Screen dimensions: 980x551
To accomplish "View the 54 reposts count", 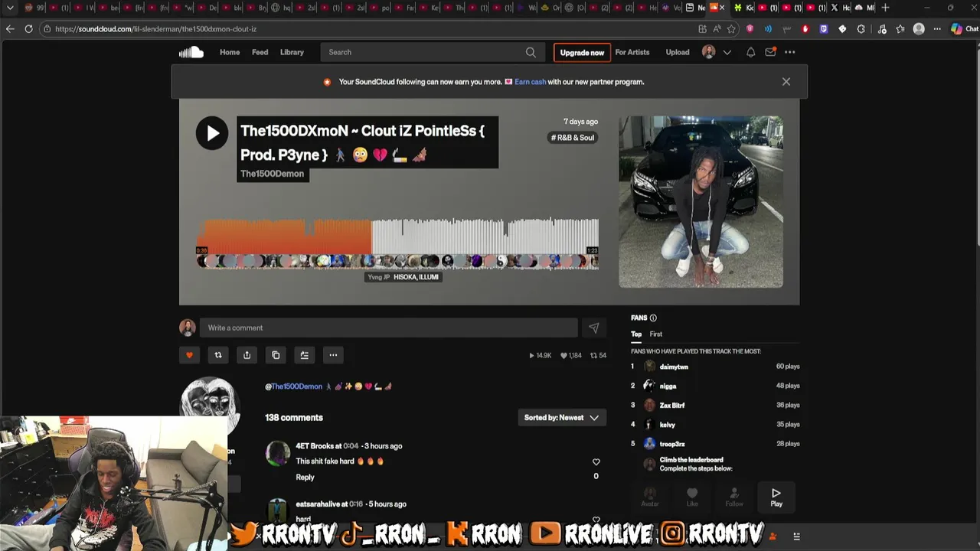I will click(598, 356).
